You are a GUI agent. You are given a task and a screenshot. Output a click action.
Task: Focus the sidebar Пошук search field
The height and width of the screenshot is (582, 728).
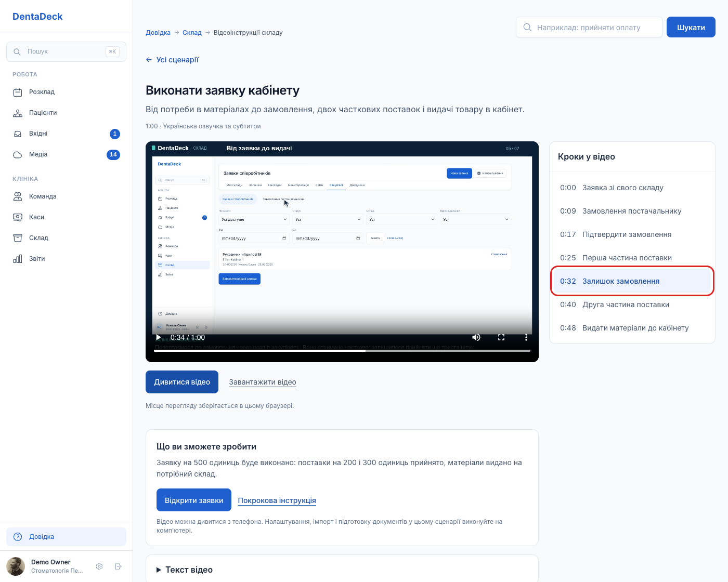66,51
